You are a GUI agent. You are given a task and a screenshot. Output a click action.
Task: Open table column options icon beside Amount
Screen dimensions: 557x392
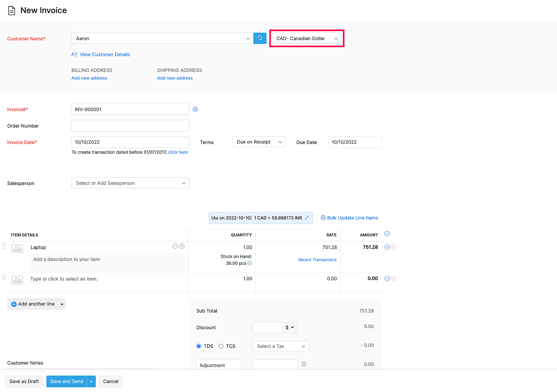pyautogui.click(x=387, y=234)
